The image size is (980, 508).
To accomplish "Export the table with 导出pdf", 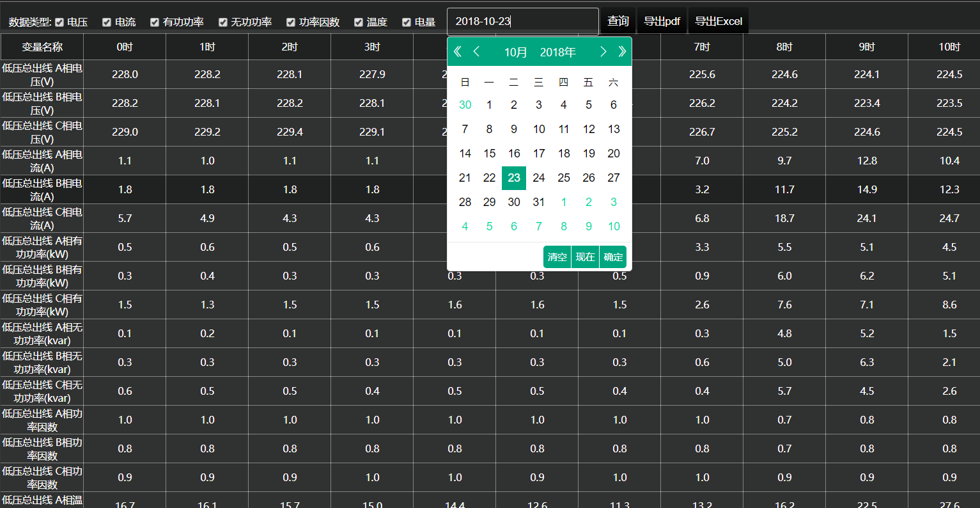I will point(662,21).
